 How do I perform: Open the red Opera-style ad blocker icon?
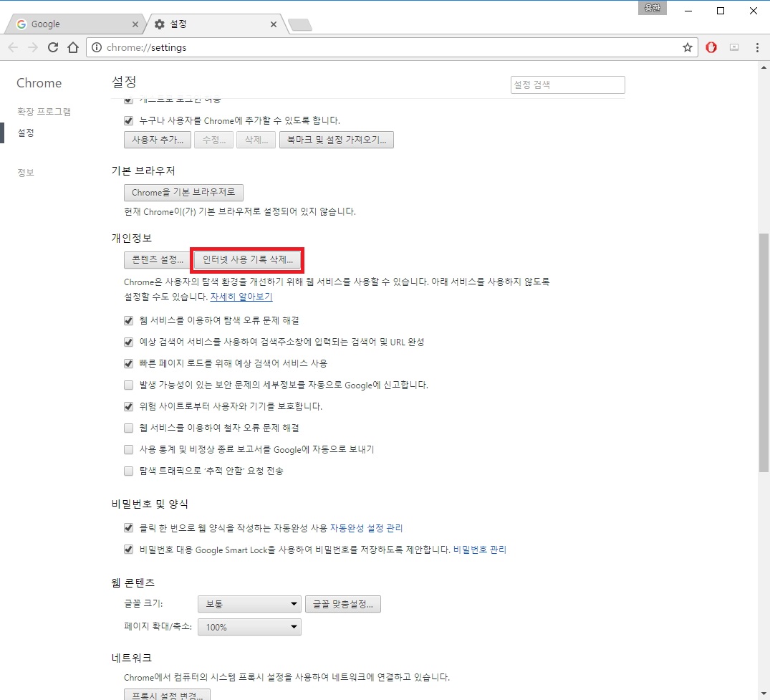coord(711,47)
